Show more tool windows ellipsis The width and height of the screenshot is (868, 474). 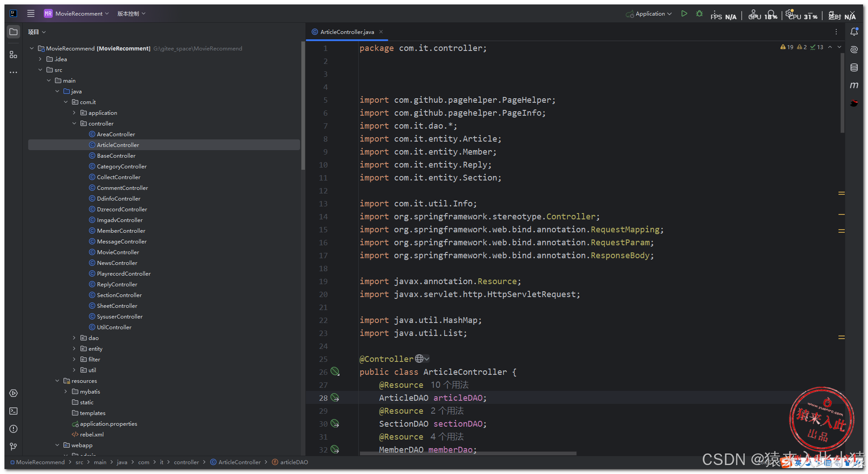(13, 72)
